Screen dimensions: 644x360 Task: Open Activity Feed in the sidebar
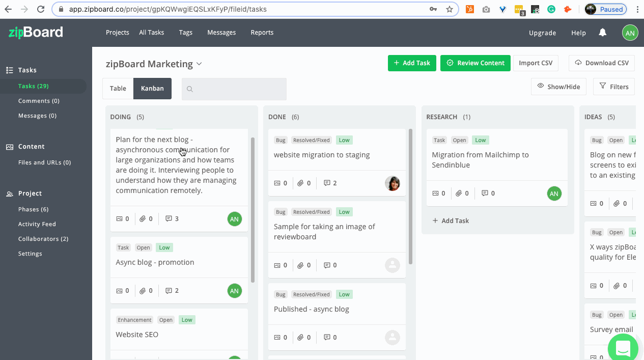pos(37,224)
